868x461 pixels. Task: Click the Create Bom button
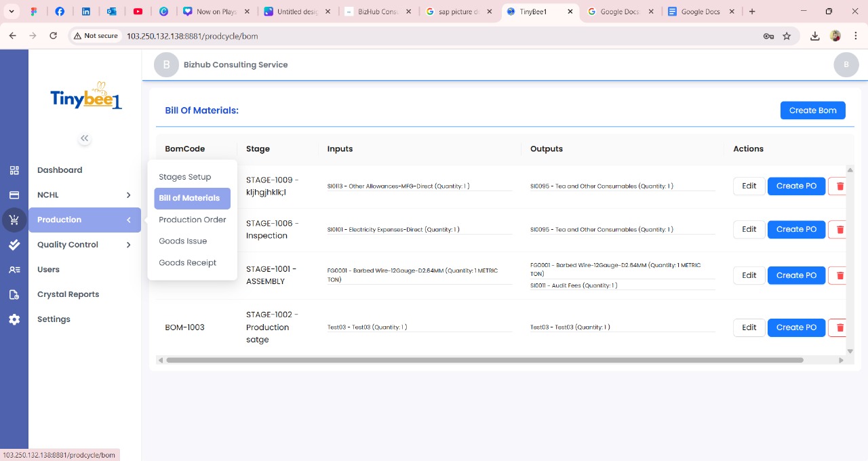pyautogui.click(x=812, y=111)
